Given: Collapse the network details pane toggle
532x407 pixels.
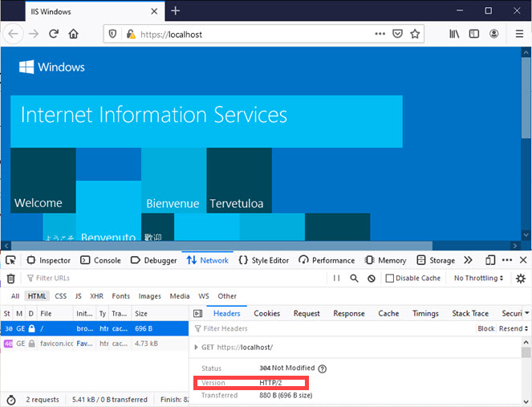Looking at the screenshot, I should coord(197,314).
